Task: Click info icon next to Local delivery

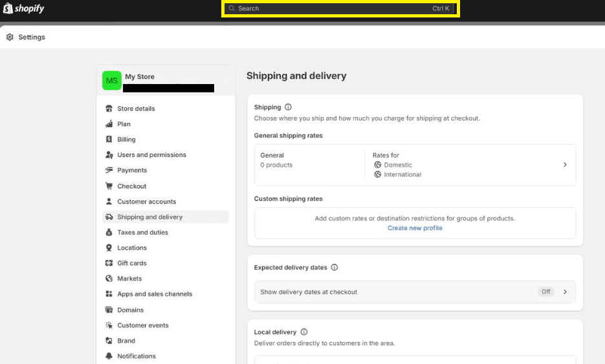Action: click(x=304, y=332)
